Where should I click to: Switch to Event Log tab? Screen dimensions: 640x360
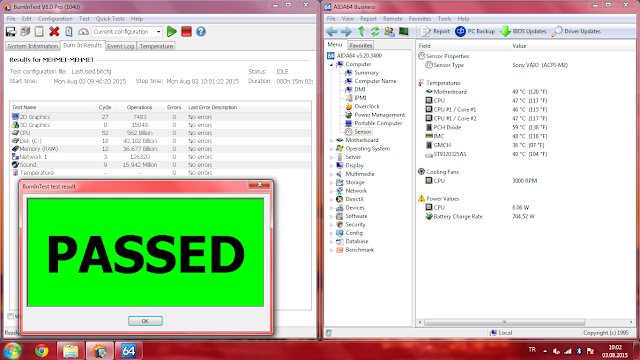(120, 46)
